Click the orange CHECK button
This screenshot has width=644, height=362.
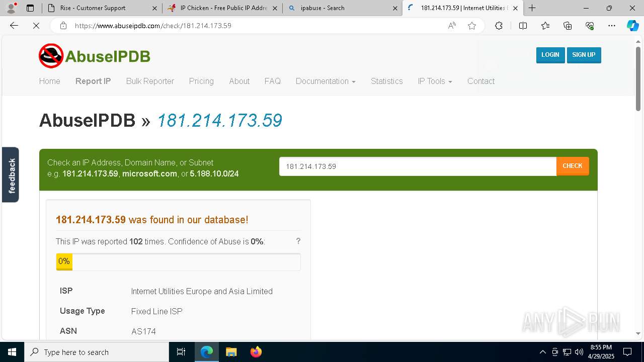[x=573, y=166]
